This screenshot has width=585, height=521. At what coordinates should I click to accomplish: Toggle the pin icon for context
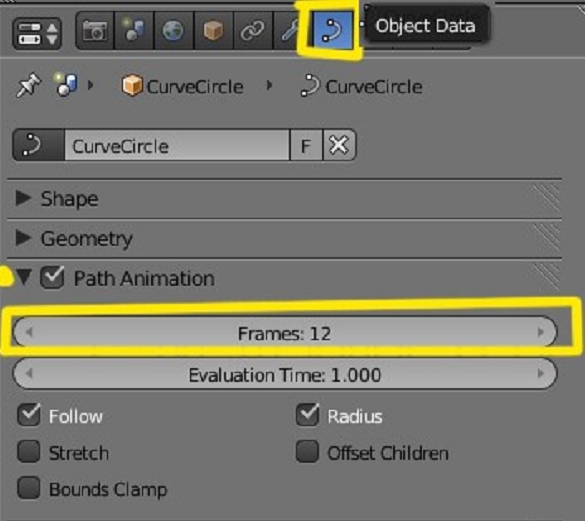[28, 85]
